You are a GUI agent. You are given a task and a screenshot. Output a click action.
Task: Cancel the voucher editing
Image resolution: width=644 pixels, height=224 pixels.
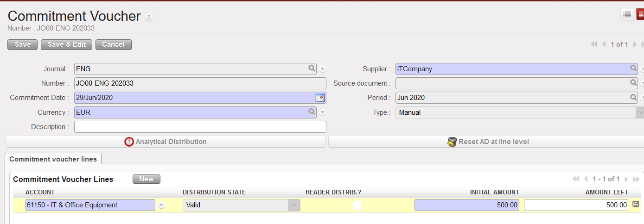(113, 44)
